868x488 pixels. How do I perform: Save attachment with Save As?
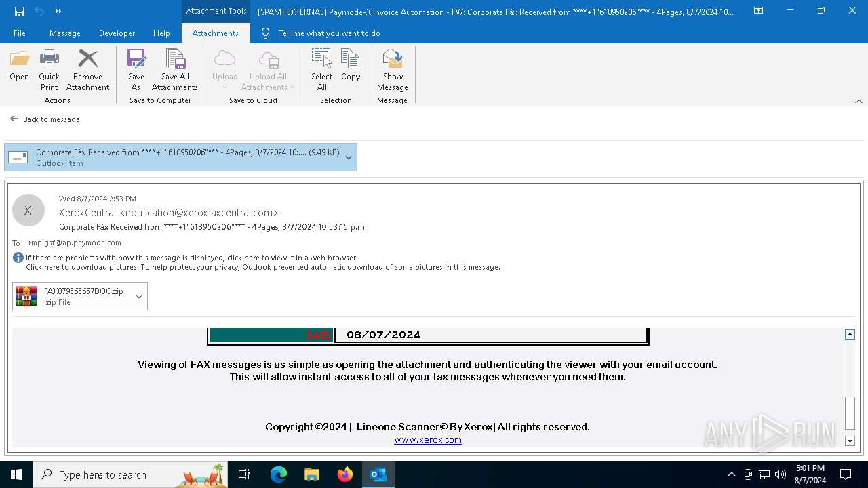click(136, 70)
